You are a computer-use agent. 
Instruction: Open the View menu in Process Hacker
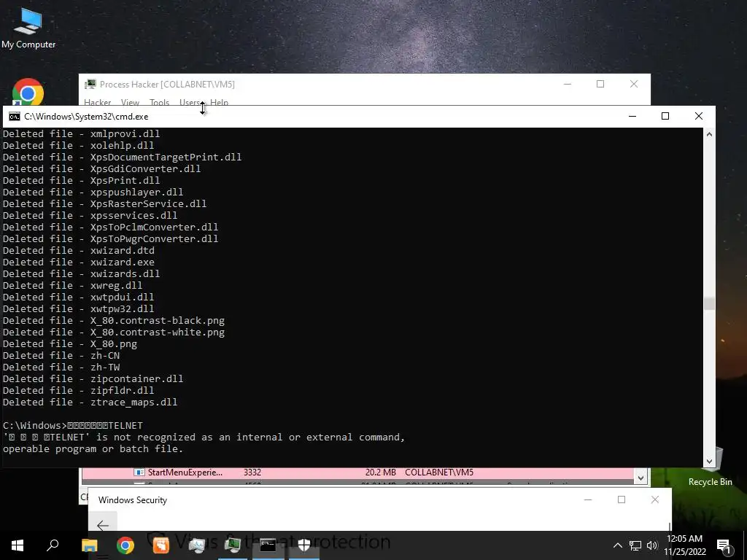(x=130, y=102)
